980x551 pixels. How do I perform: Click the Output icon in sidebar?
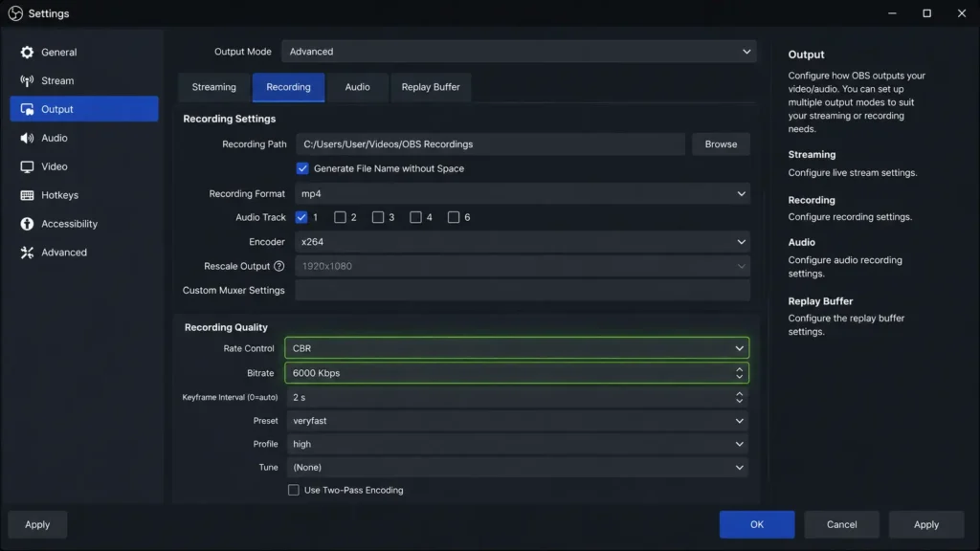pyautogui.click(x=27, y=109)
